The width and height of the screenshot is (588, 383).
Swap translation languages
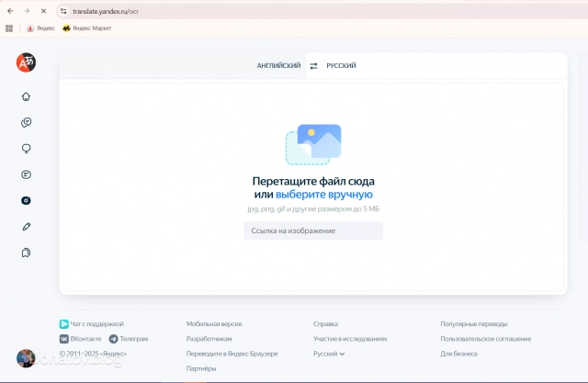pyautogui.click(x=313, y=66)
